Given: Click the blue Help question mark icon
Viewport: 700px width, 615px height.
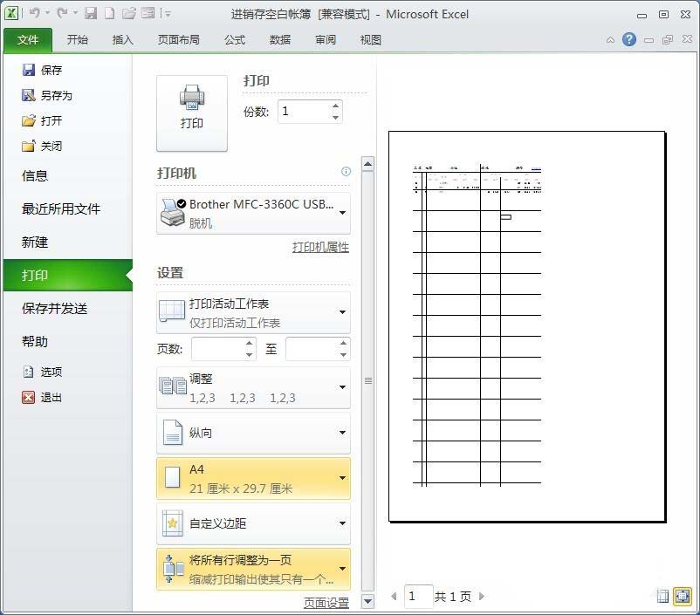Looking at the screenshot, I should 629,39.
